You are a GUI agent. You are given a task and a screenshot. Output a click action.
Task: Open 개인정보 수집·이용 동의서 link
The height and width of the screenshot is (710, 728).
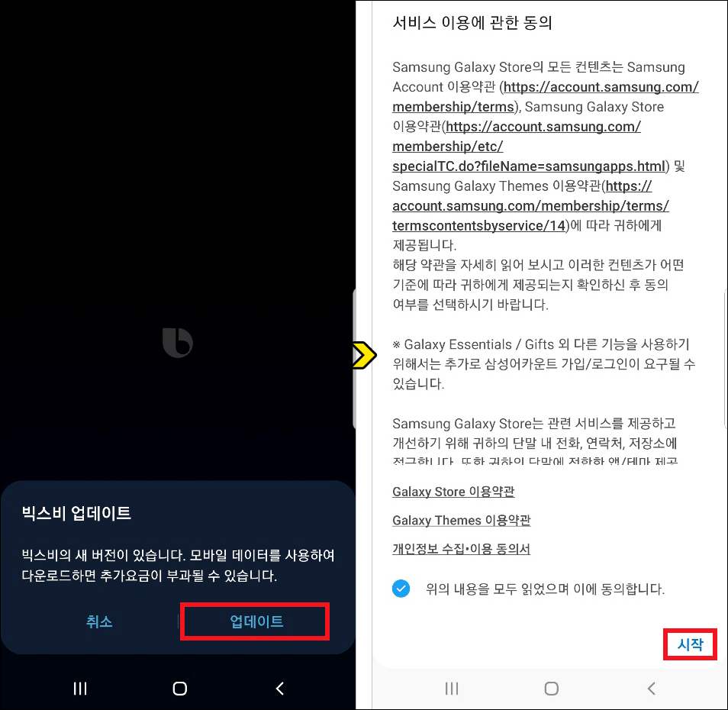pyautogui.click(x=461, y=549)
